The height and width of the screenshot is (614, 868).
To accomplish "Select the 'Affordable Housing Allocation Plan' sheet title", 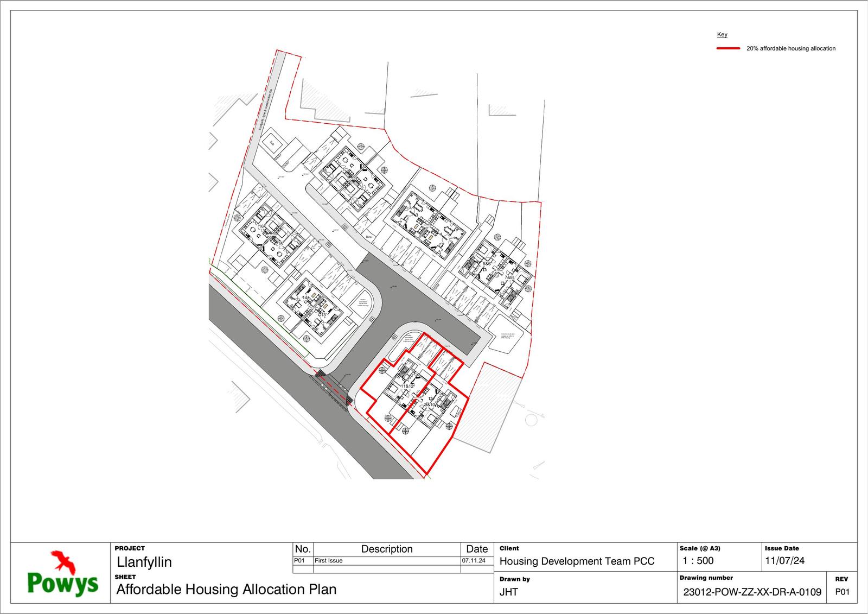I will point(226,590).
